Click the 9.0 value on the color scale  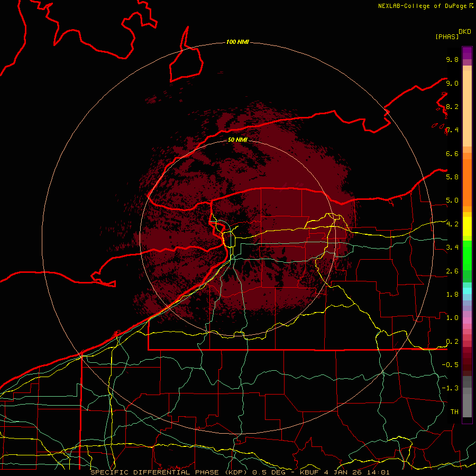point(452,83)
